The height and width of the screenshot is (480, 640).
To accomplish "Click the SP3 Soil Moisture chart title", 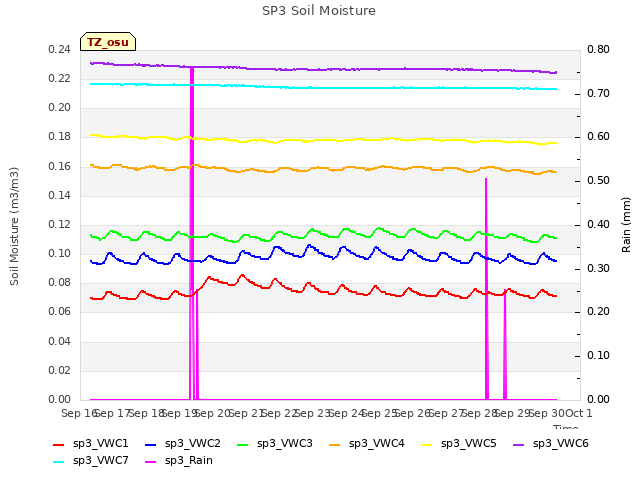I will coord(319,11).
